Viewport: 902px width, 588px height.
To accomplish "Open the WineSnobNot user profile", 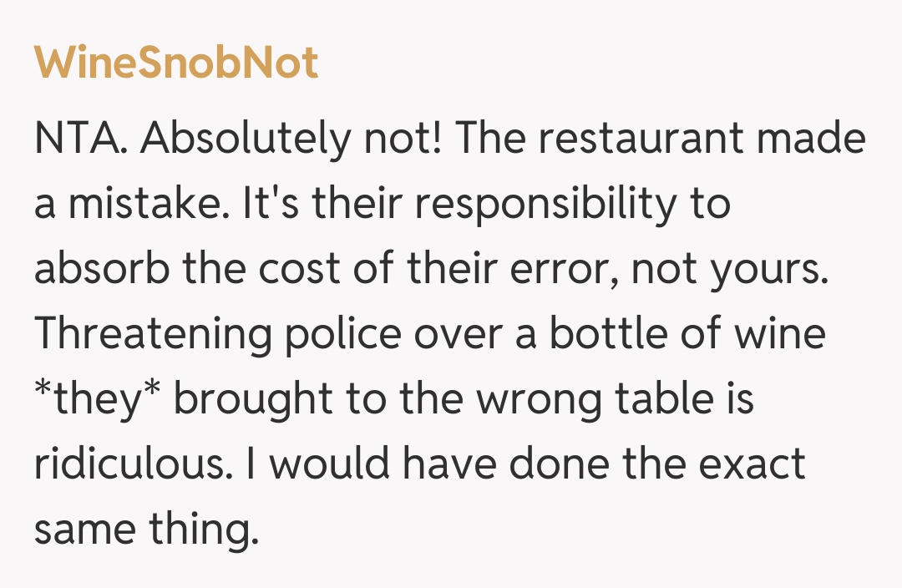I will (176, 63).
